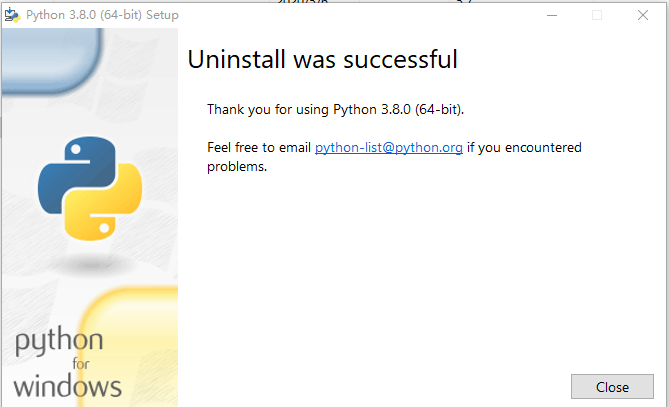
Task: Click the "Thank you for using Python" message
Action: pos(335,110)
